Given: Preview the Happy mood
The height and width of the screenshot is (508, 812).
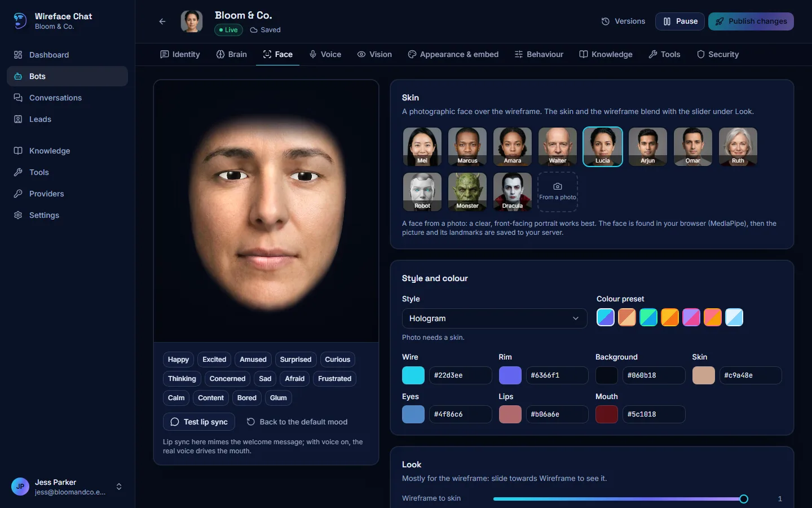Looking at the screenshot, I should [178, 360].
